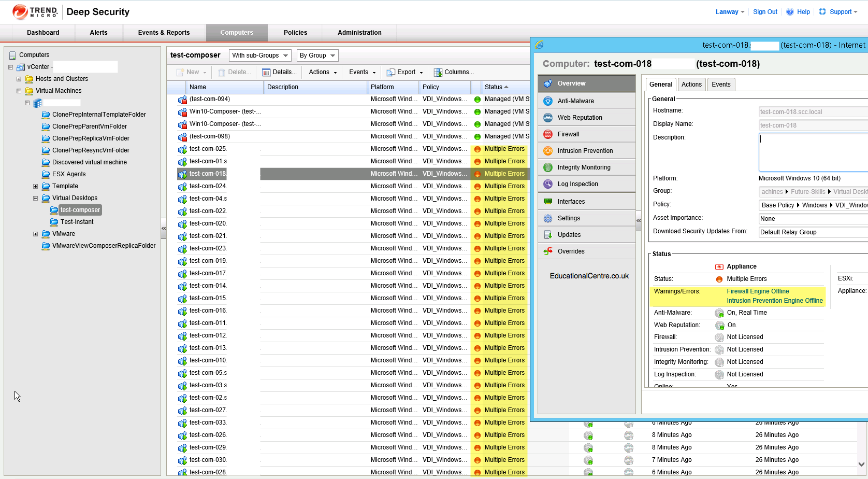The width and height of the screenshot is (868, 479).
Task: Collapse the left navigation pane handle
Action: point(164,228)
